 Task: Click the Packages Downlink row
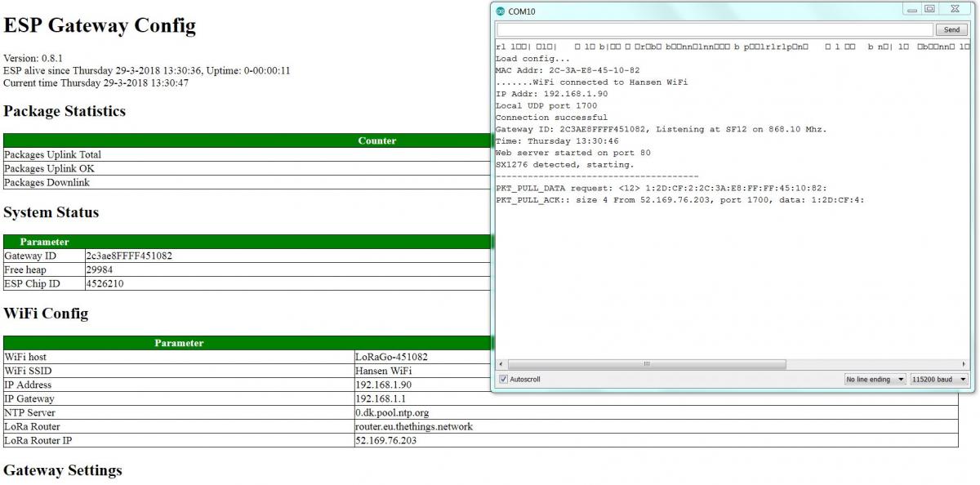(247, 182)
